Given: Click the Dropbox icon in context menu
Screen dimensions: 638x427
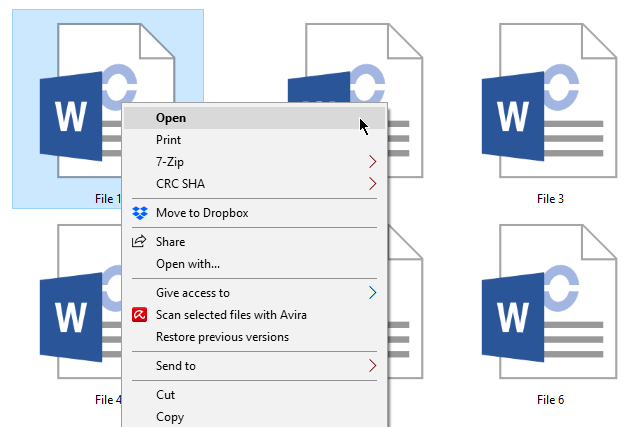Looking at the screenshot, I should click(x=140, y=213).
